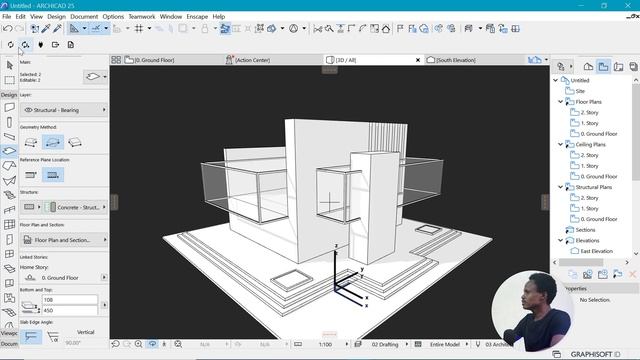This screenshot has width=640, height=360.
Task: Click the Split scissors tool
Action: tap(318, 29)
